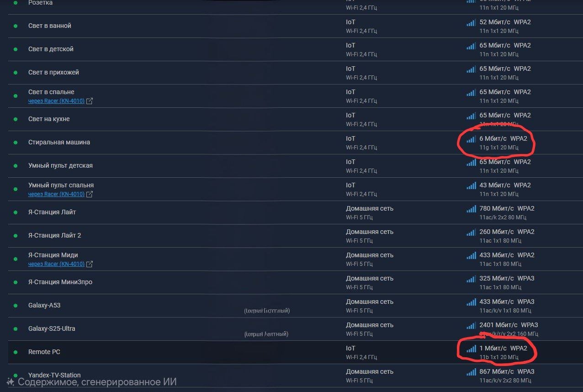Click green status dot next to Yandex-TV-Station
583x392 pixels.
(x=16, y=375)
